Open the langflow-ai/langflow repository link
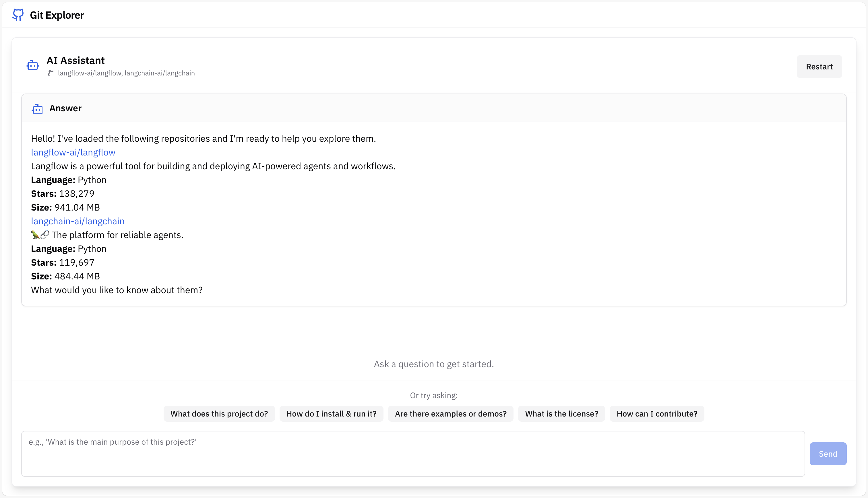Screen dimensions: 868x498 pos(73,152)
